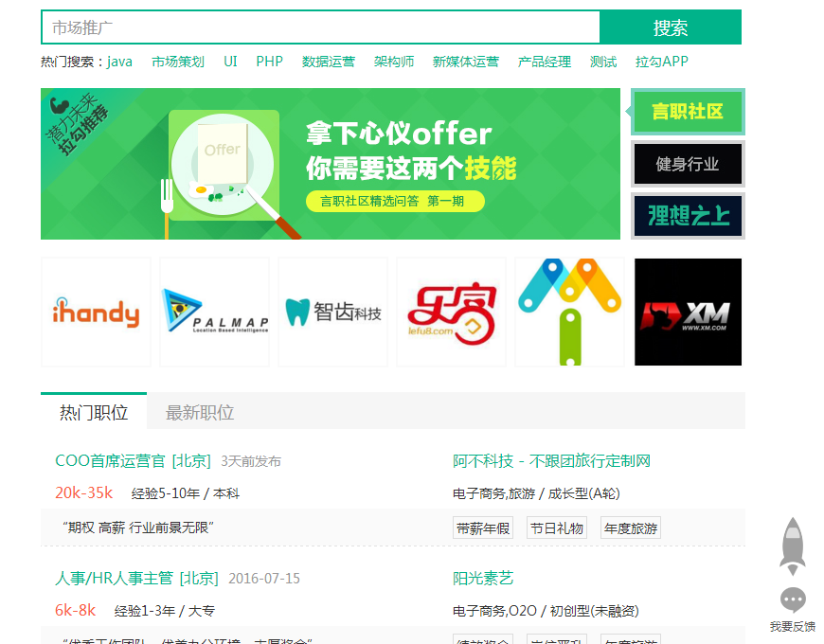Switch to the 最新职位 tab
The image size is (824, 644).
click(x=201, y=413)
